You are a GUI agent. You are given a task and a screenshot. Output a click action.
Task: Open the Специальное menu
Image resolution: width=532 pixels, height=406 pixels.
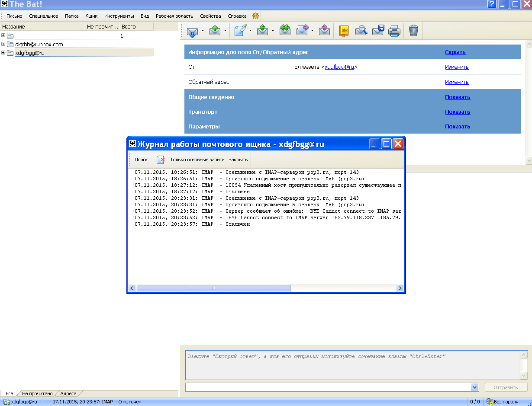[x=44, y=16]
